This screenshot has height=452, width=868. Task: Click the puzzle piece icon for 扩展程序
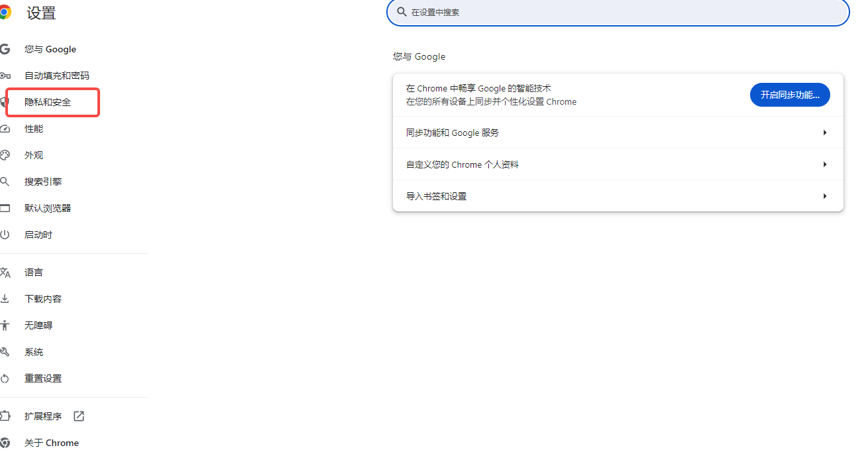pos(5,416)
